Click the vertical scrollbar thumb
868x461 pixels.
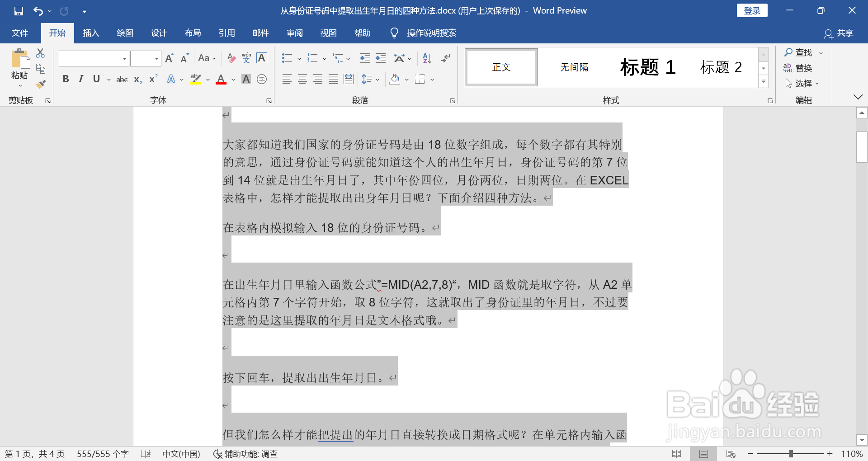pyautogui.click(x=862, y=146)
